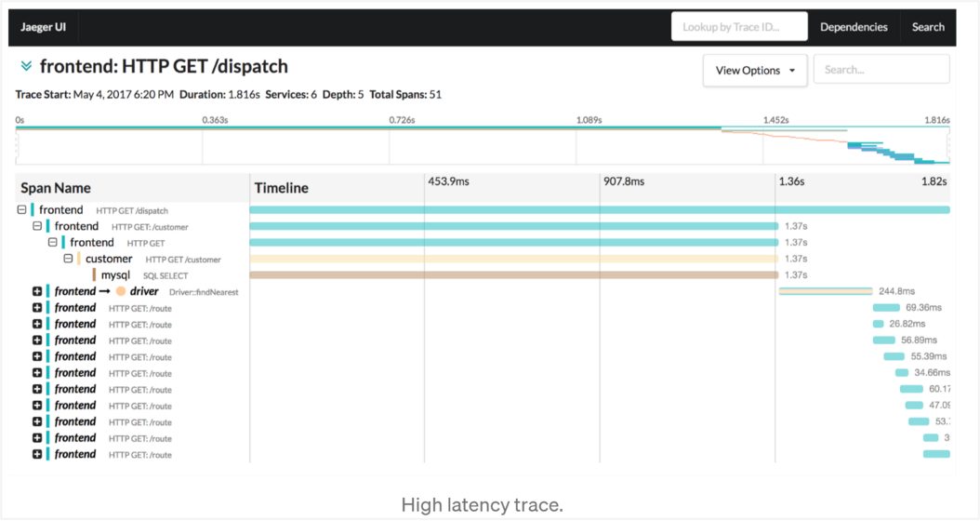Collapse the frontend HTTP GET span

coord(53,242)
